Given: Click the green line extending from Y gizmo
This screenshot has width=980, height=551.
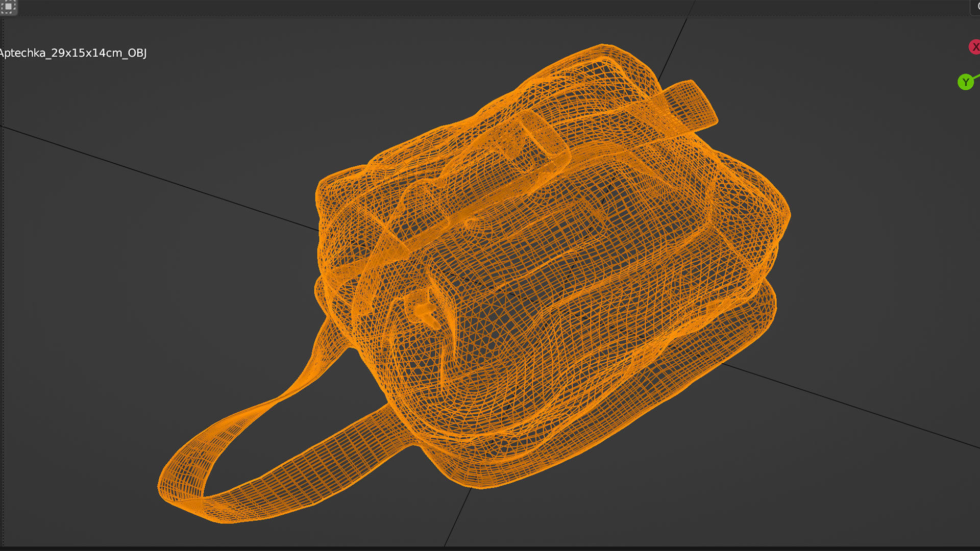Looking at the screenshot, I should (x=976, y=77).
